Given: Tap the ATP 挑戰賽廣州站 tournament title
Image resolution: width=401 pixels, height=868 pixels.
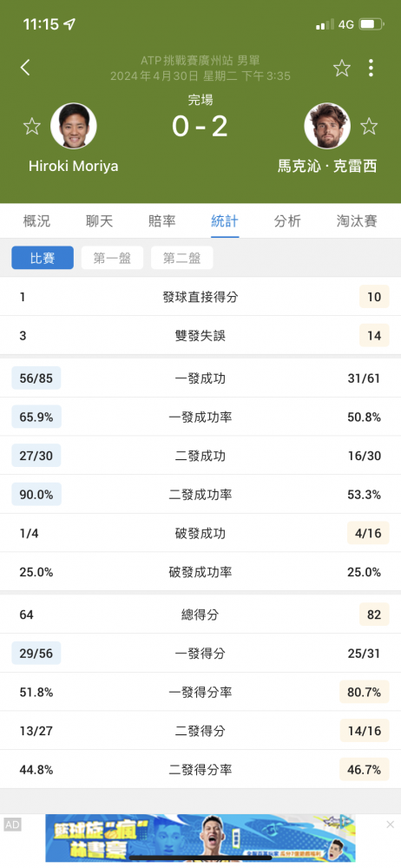Looking at the screenshot, I should 200,61.
